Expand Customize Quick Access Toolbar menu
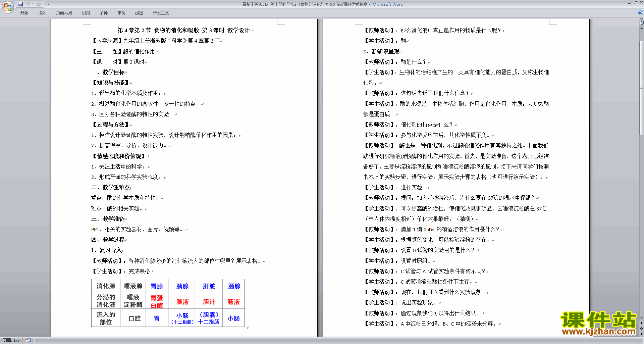Viewport: 644px width, 344px height. [x=48, y=4]
